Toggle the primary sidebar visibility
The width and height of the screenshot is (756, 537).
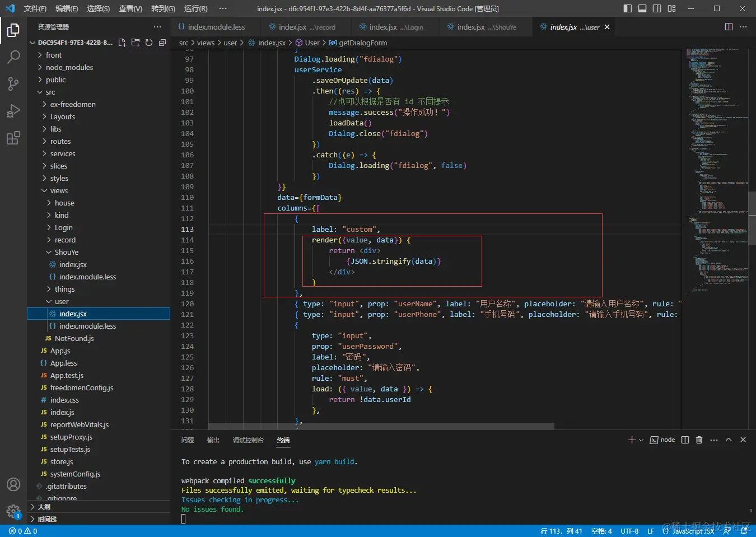[628, 8]
